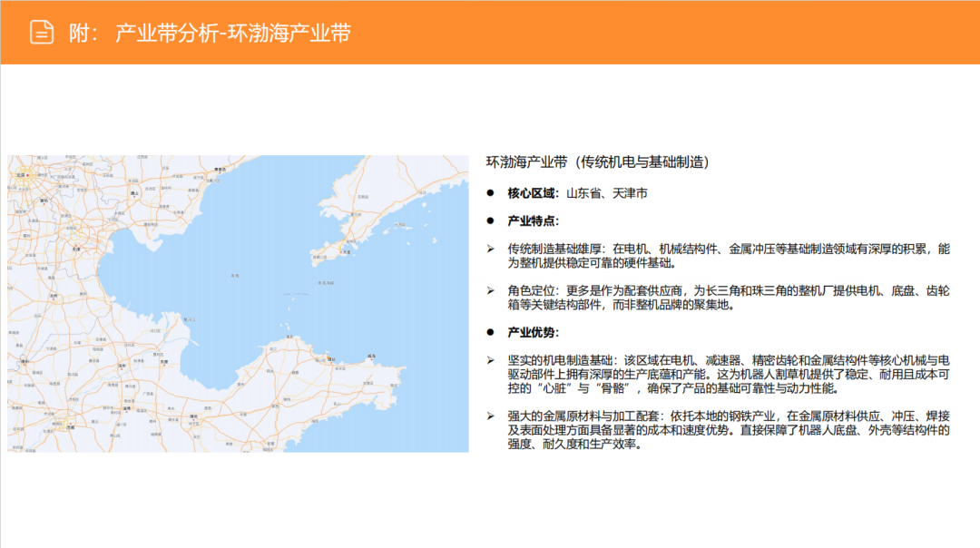
Task: Select the bullet next to 核心区域
Action: click(490, 192)
